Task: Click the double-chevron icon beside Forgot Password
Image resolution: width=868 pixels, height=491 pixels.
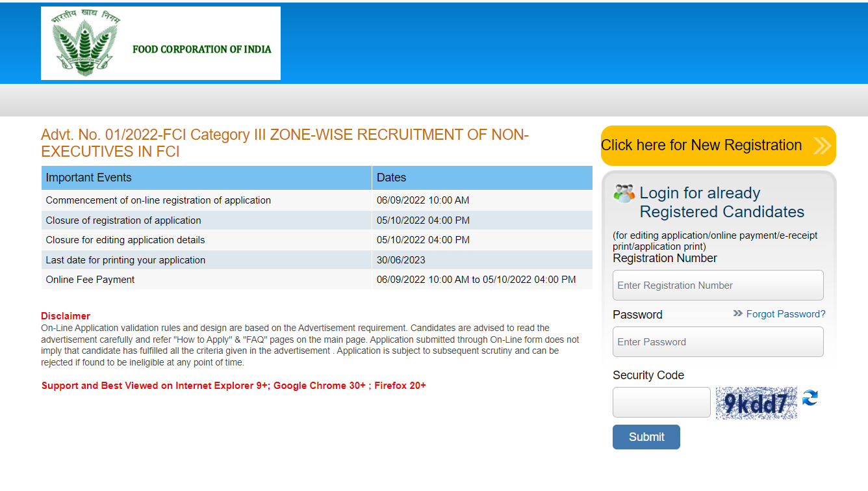Action: coord(737,314)
